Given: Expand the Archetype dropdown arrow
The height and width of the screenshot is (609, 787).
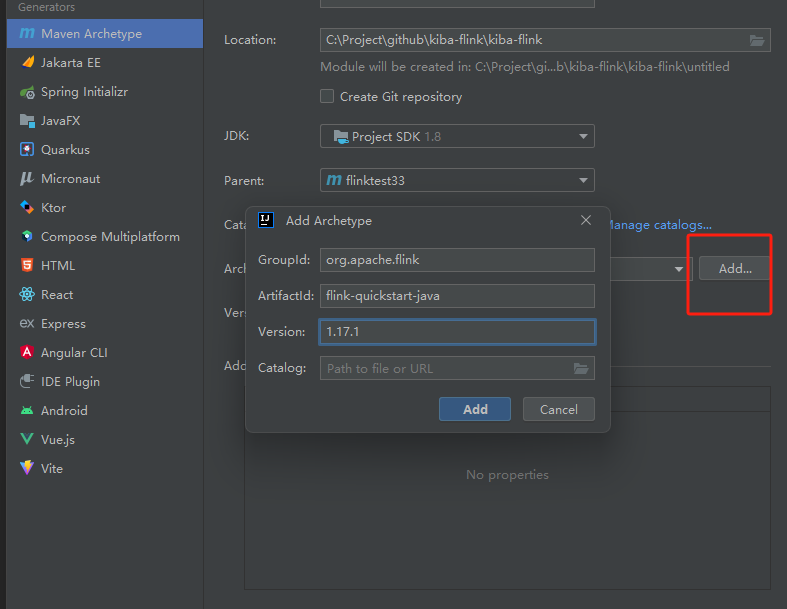Looking at the screenshot, I should (x=679, y=269).
